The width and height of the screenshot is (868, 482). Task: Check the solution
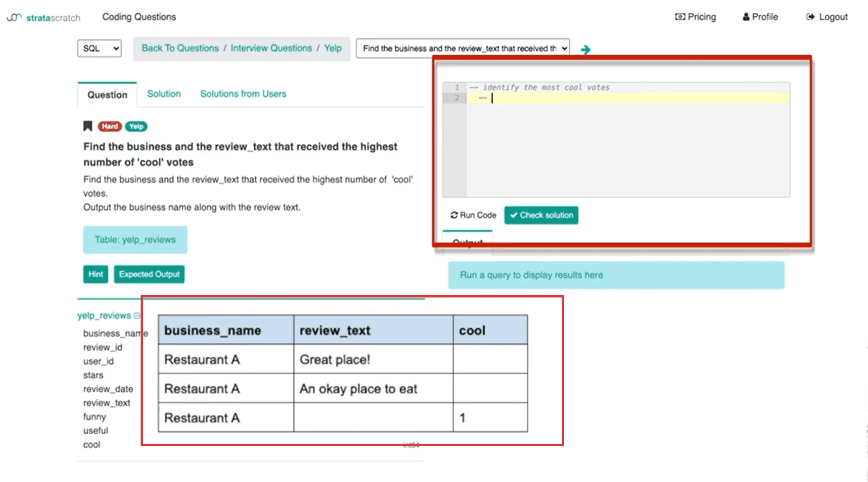pos(541,215)
